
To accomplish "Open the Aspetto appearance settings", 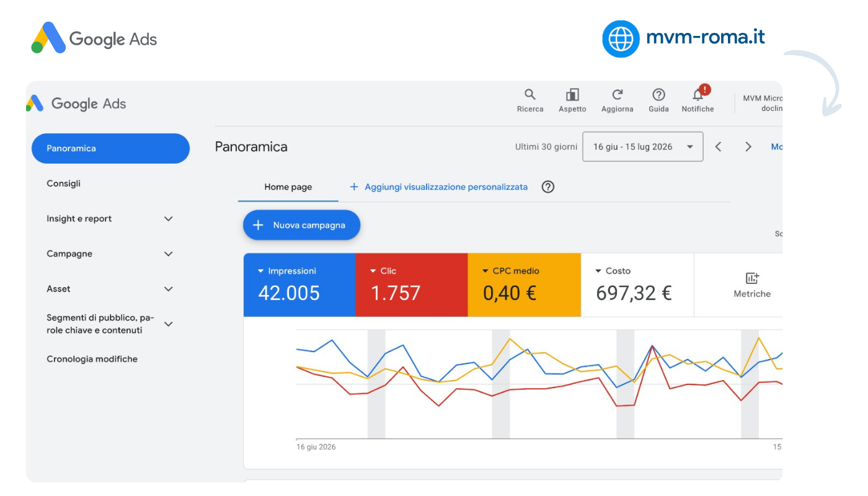I will (x=572, y=100).
